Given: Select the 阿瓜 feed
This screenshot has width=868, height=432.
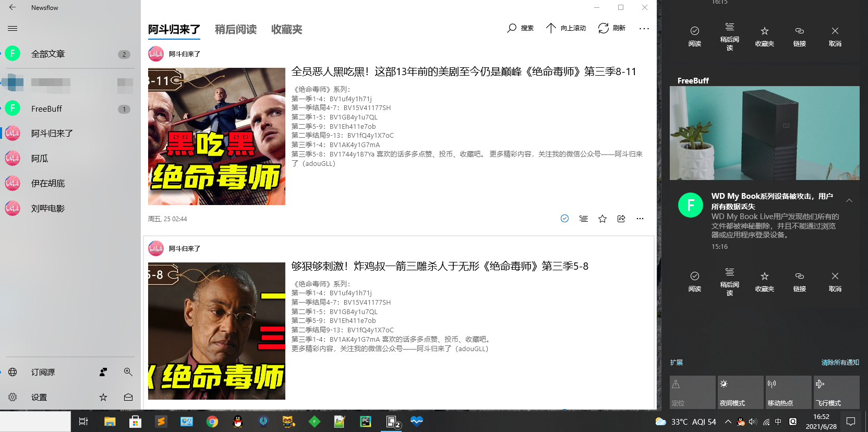Looking at the screenshot, I should click(70, 159).
